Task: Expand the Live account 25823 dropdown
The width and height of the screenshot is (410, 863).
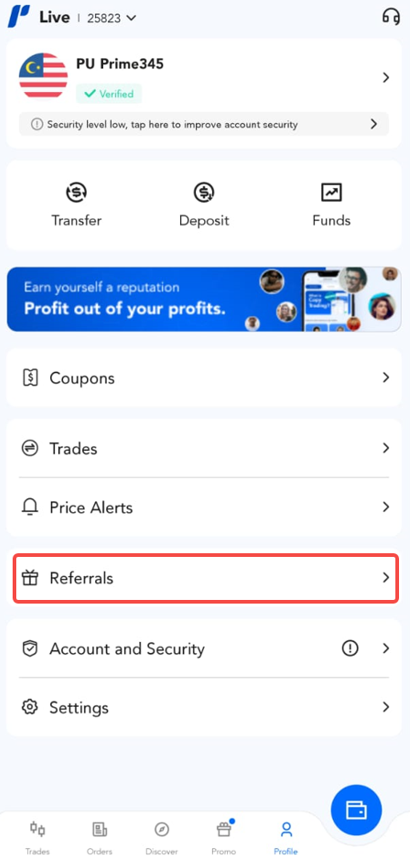Action: [x=112, y=18]
